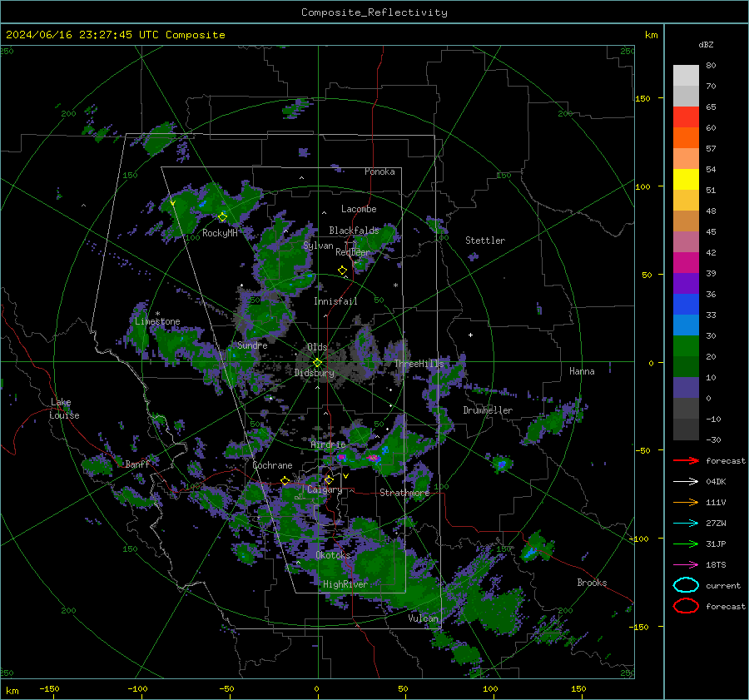Click the red forecast oval icon
The height and width of the screenshot is (700, 749).
pyautogui.click(x=686, y=606)
